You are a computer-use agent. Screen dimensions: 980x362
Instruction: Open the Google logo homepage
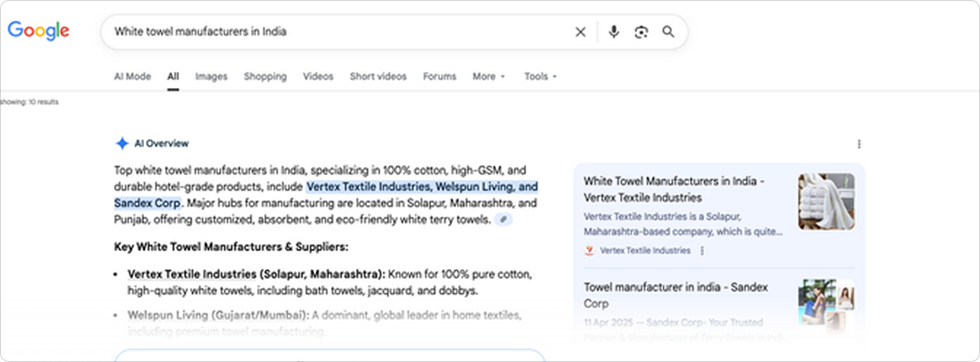pyautogui.click(x=38, y=31)
